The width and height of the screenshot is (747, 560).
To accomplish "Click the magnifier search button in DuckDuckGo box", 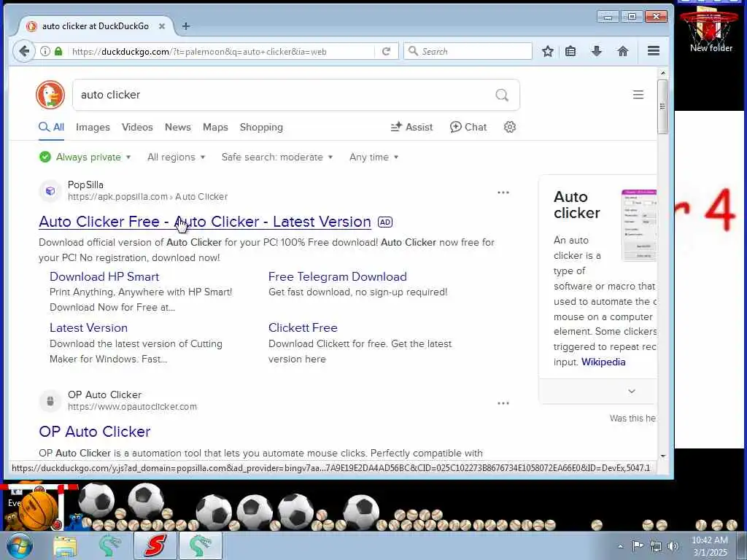I will point(502,95).
